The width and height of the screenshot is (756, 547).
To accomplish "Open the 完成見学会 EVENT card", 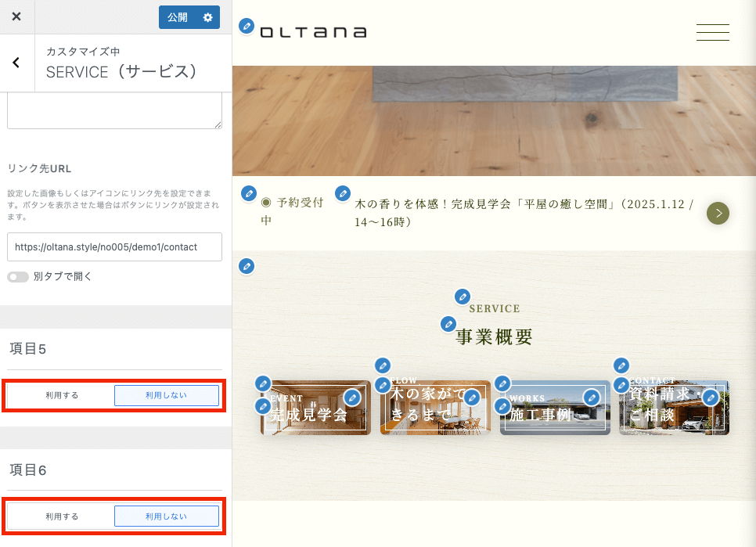I will (x=316, y=408).
